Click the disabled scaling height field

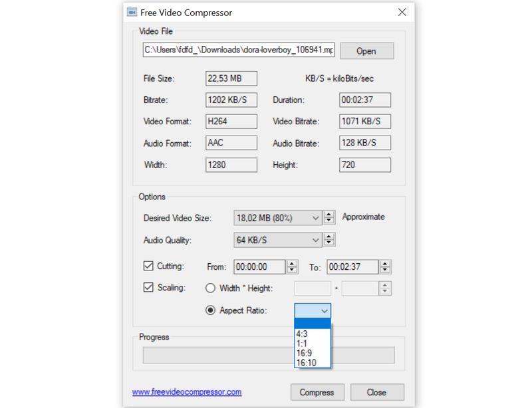(x=360, y=288)
